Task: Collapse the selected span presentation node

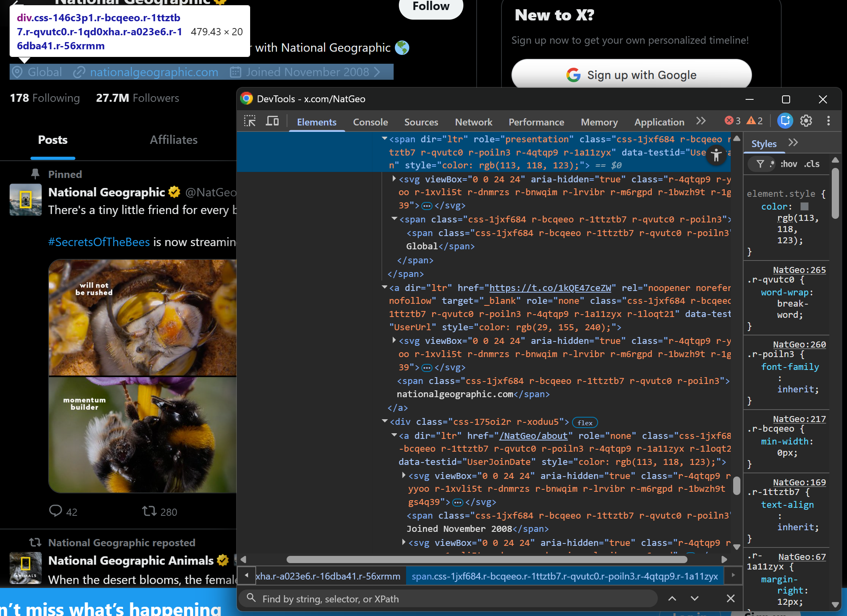Action: coord(384,139)
